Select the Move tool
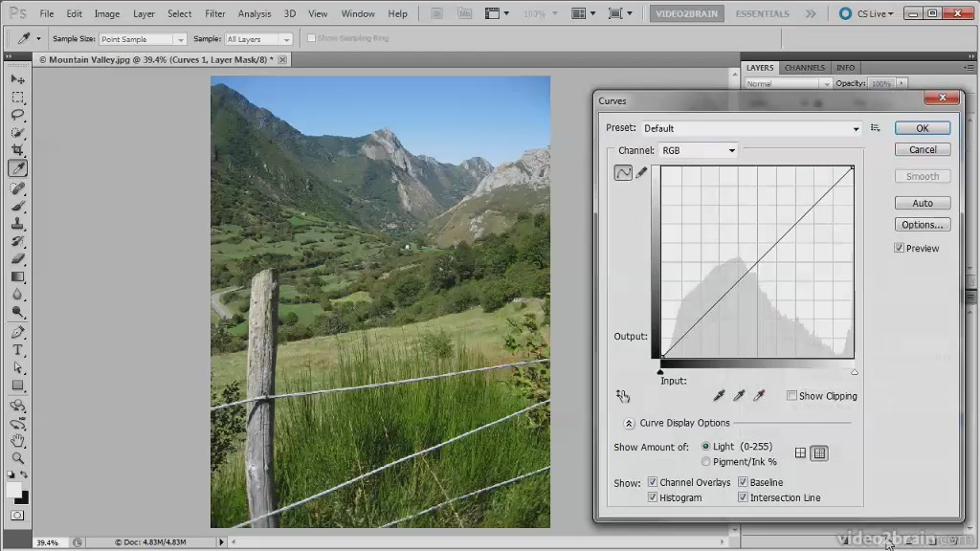The height and width of the screenshot is (551, 980). (17, 80)
